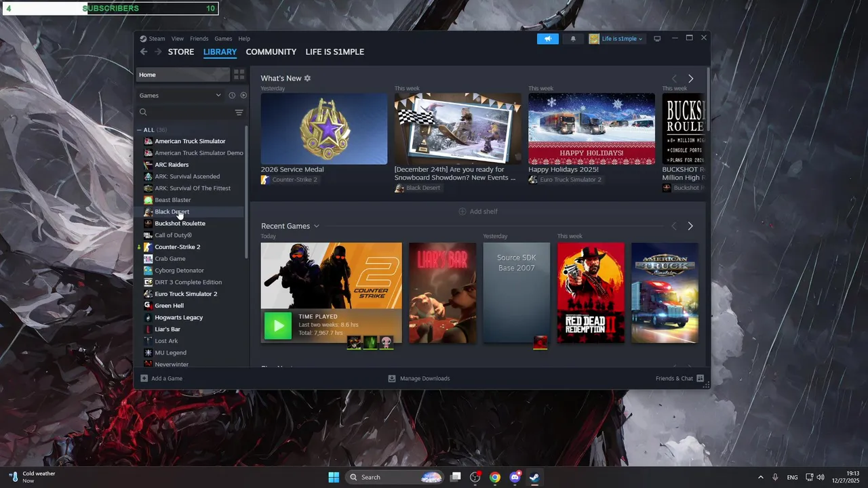The width and height of the screenshot is (868, 488).
Task: Select American Truck Simulator in game list
Action: click(x=190, y=141)
